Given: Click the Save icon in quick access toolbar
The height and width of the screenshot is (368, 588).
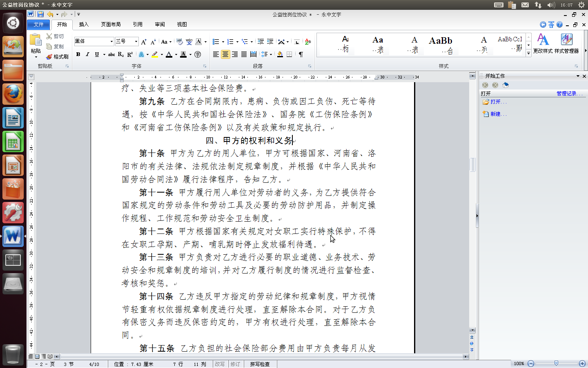Looking at the screenshot, I should pos(40,14).
